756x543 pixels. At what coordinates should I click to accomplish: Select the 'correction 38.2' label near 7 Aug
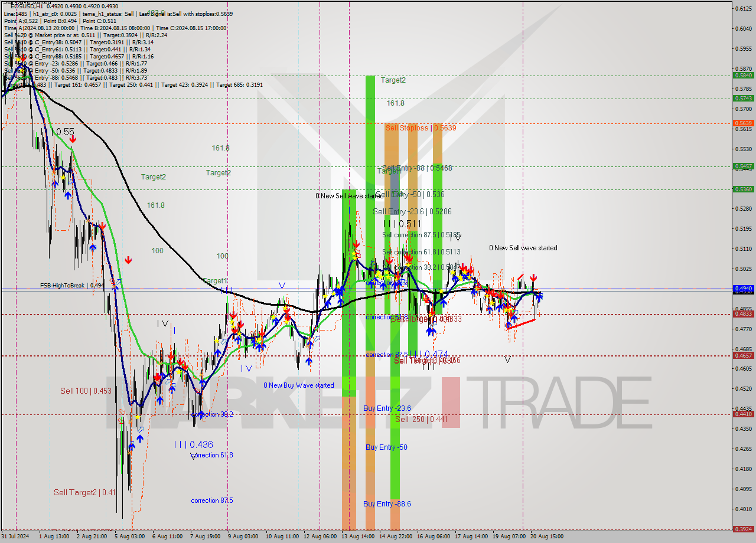tap(211, 414)
